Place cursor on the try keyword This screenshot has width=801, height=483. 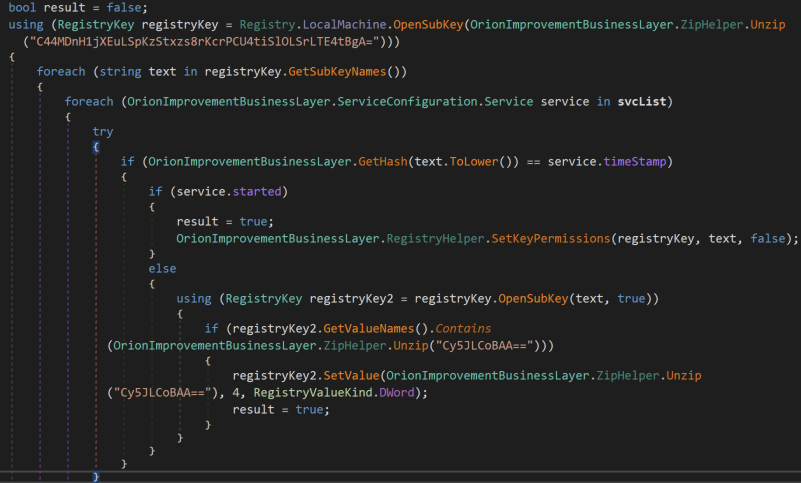point(103,132)
